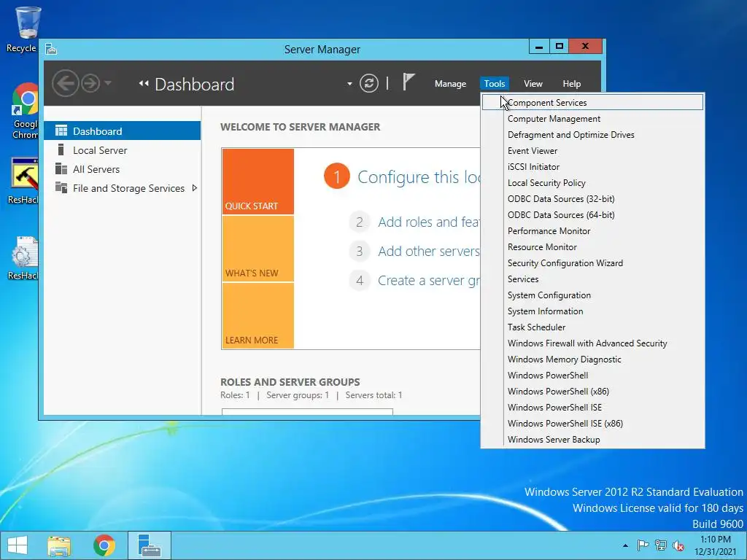Choose iSCSI Initiator
The height and width of the screenshot is (560, 747).
tap(592, 167)
